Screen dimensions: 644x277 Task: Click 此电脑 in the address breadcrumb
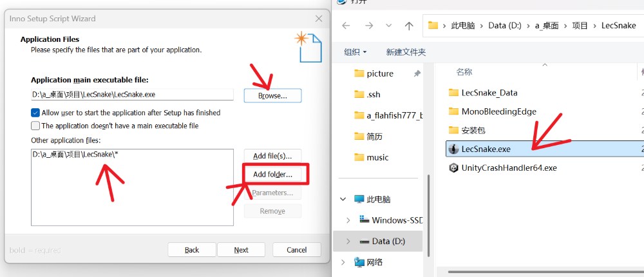pos(463,26)
